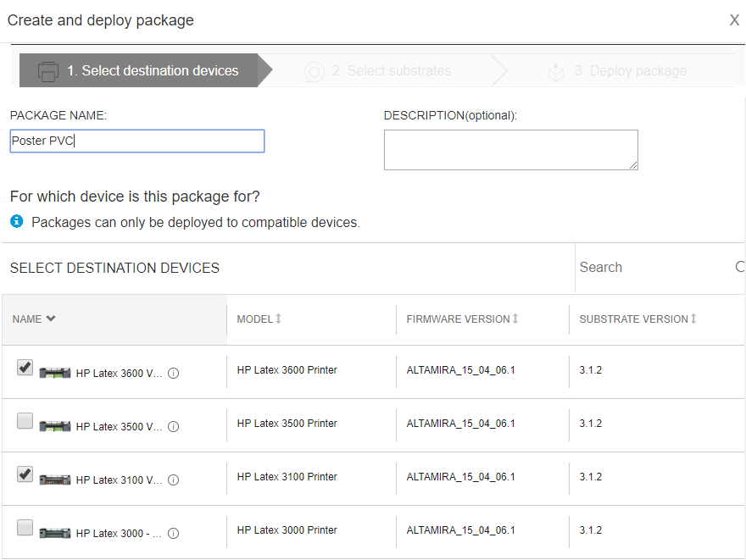Open info for HP Latex 3600 device
Image resolution: width=746 pixels, height=560 pixels.
pos(174,374)
